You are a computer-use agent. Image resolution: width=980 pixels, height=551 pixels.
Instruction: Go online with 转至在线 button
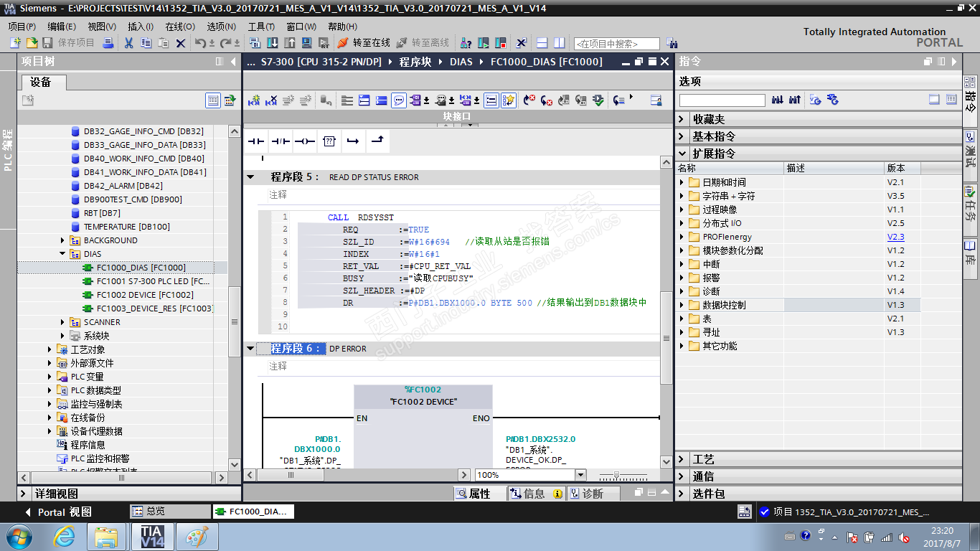tap(364, 43)
